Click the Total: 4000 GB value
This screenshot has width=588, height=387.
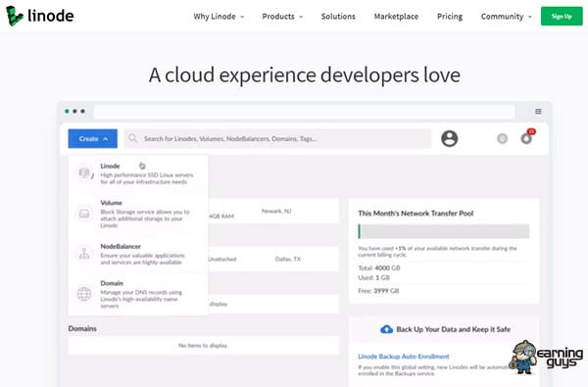[x=379, y=268]
